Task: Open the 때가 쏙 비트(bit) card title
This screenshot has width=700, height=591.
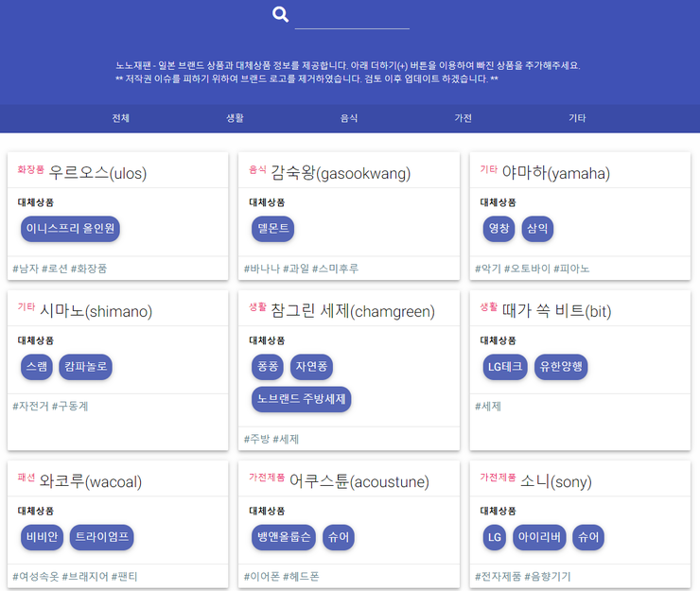Action: pyautogui.click(x=556, y=311)
